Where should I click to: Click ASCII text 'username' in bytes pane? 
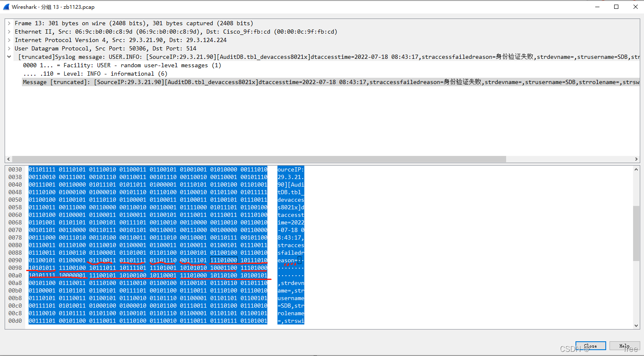click(x=290, y=298)
